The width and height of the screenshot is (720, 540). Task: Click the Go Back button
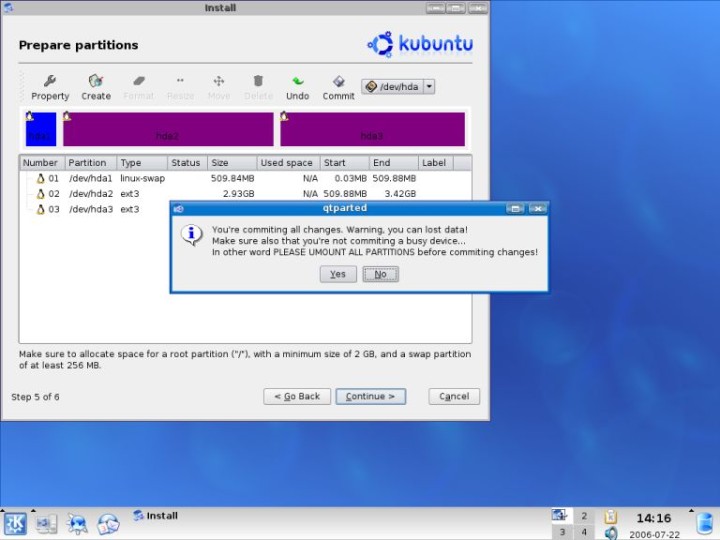click(297, 396)
